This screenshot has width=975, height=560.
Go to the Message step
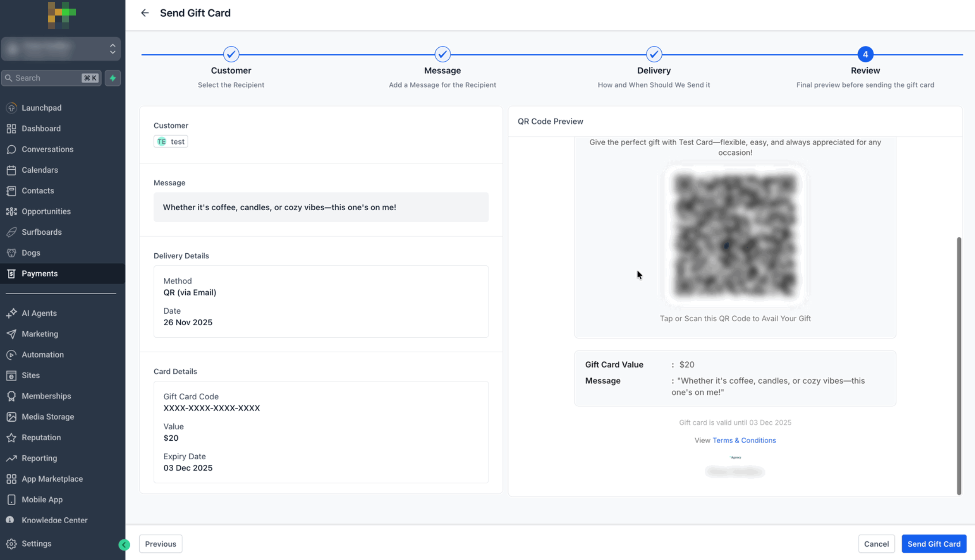click(x=443, y=54)
